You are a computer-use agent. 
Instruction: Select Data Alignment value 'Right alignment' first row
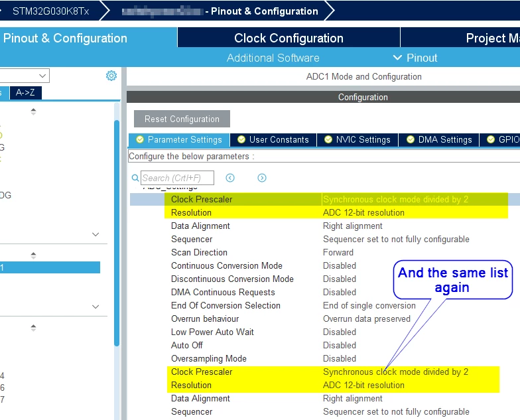353,226
